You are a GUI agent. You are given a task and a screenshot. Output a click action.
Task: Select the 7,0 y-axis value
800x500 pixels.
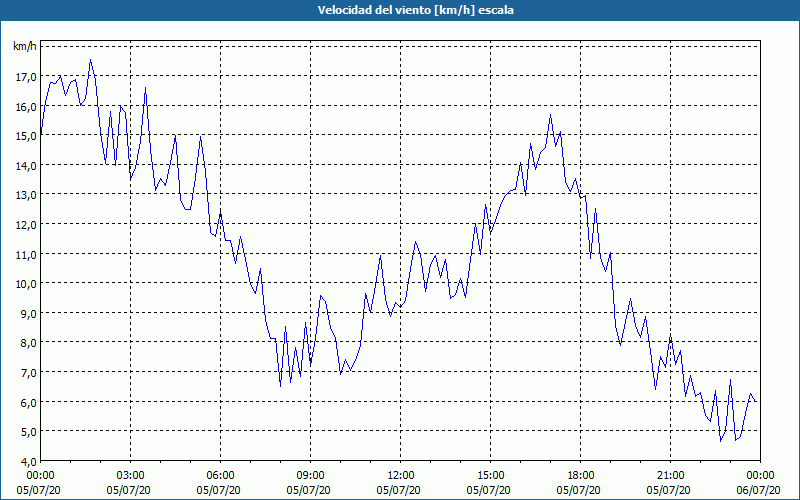click(x=28, y=372)
